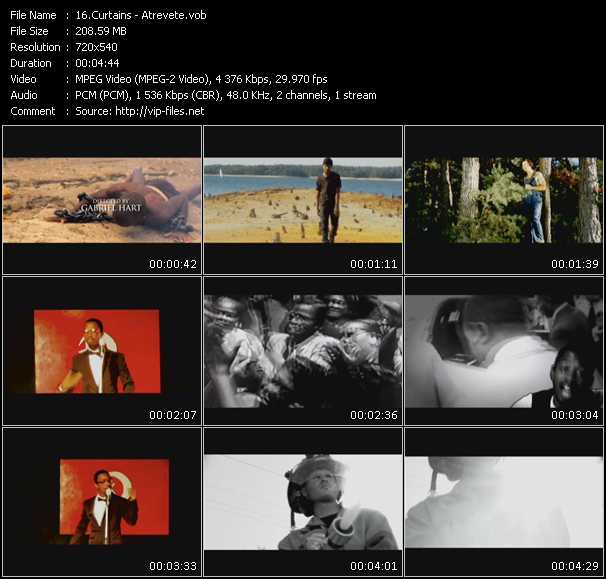
Task: Click the timestamp text 00:00:42
Action: tap(173, 264)
